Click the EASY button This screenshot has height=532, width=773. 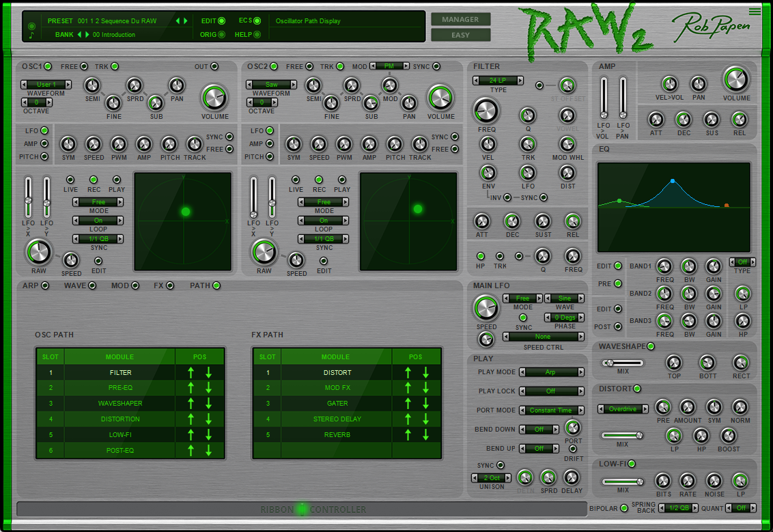click(460, 35)
